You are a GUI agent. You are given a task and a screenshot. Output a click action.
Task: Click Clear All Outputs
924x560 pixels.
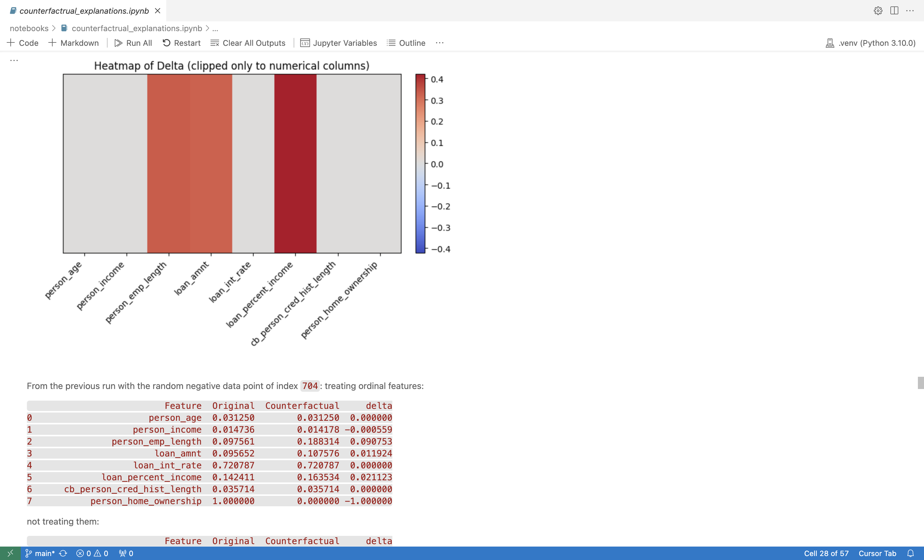[248, 43]
